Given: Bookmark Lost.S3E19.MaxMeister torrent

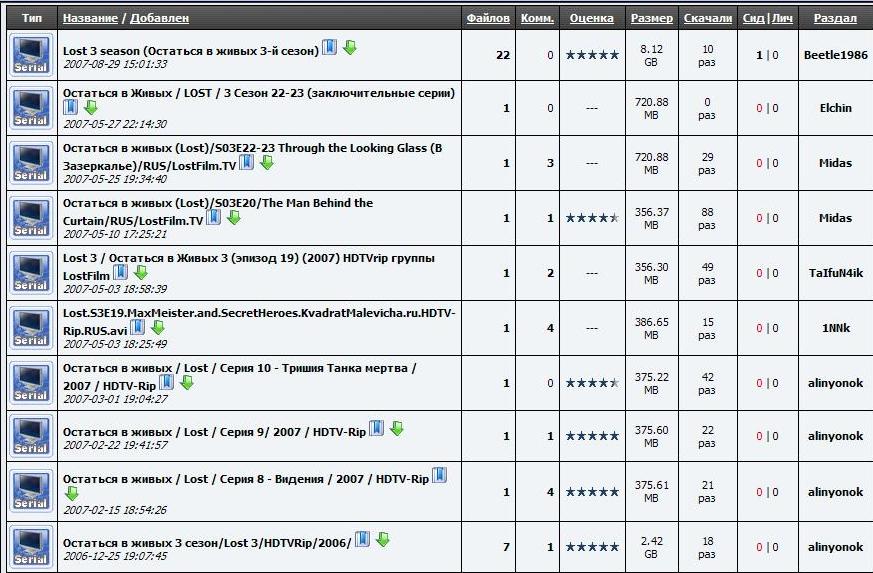Looking at the screenshot, I should 138,327.
